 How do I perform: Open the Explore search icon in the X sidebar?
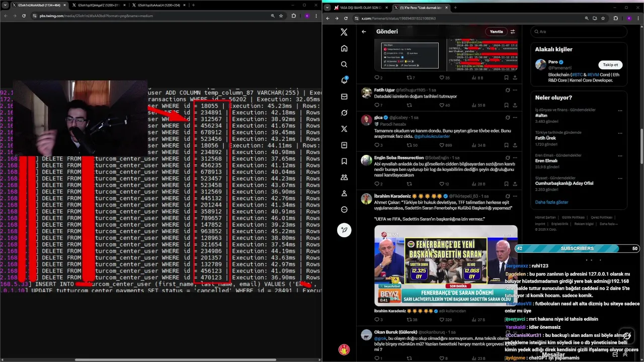click(x=344, y=64)
